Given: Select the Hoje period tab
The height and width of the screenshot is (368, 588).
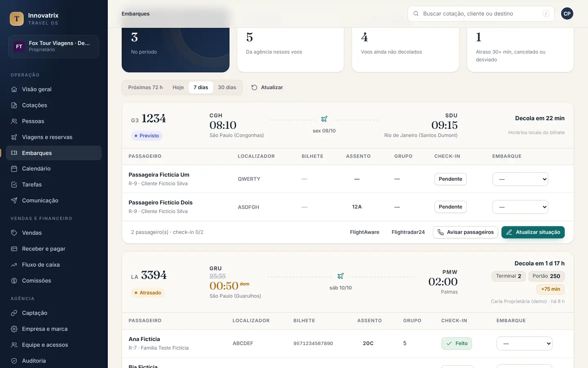Looking at the screenshot, I should click(x=178, y=88).
